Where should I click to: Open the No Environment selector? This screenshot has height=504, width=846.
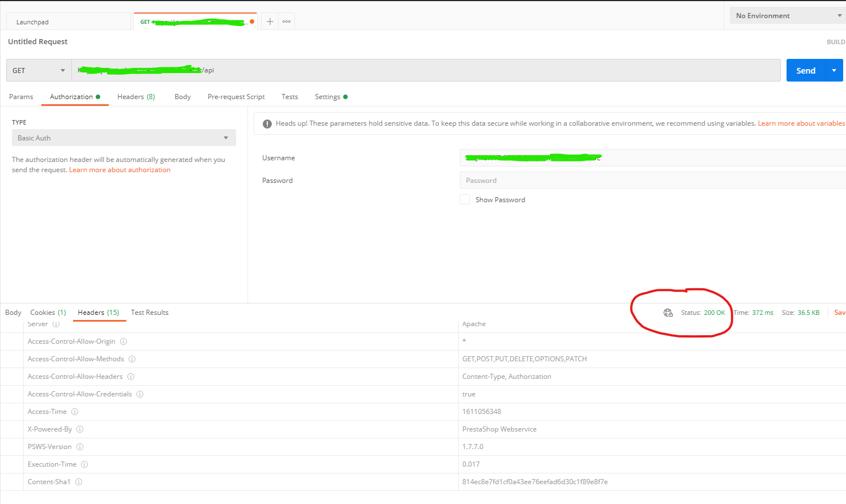(788, 16)
